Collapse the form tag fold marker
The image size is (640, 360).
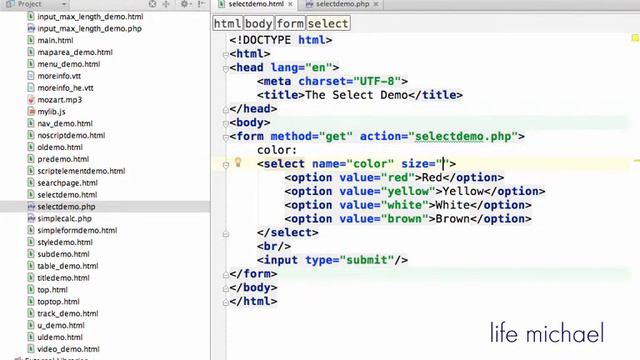226,137
